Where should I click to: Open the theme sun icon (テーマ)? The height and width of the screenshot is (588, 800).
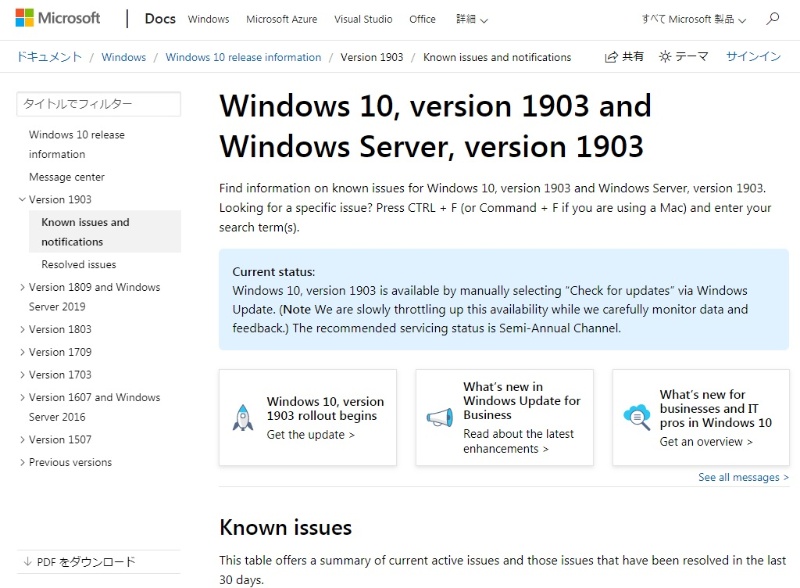(x=665, y=57)
